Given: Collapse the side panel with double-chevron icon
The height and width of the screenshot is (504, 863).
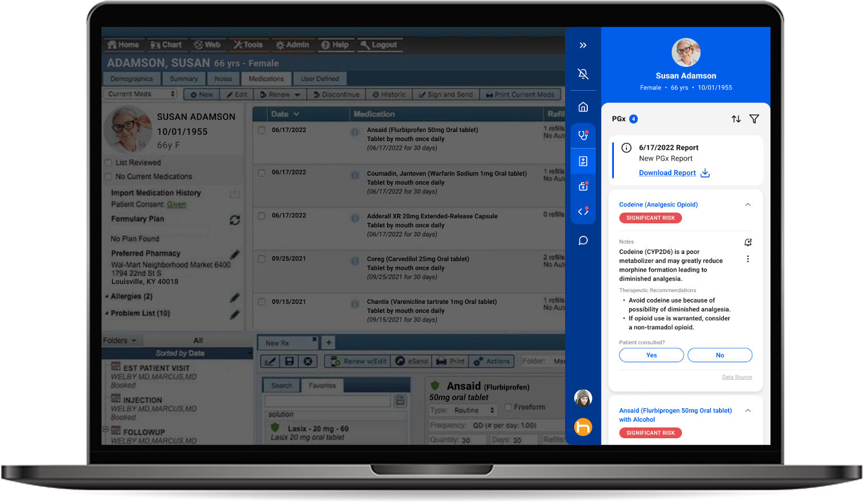Looking at the screenshot, I should coord(583,45).
